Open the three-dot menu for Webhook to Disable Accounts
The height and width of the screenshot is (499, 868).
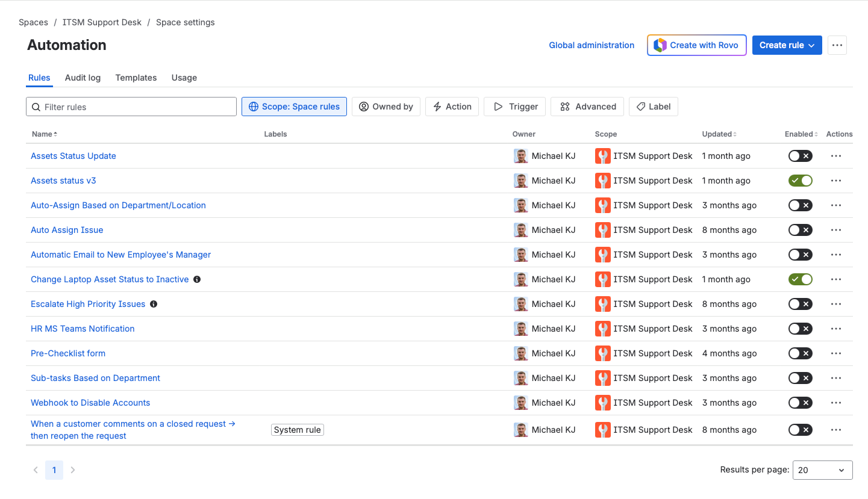click(x=835, y=403)
